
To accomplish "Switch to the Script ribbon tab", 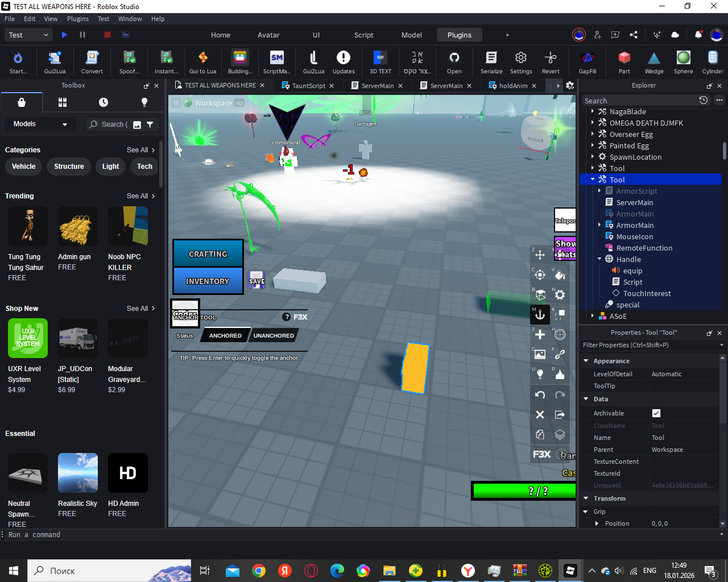I will [364, 35].
